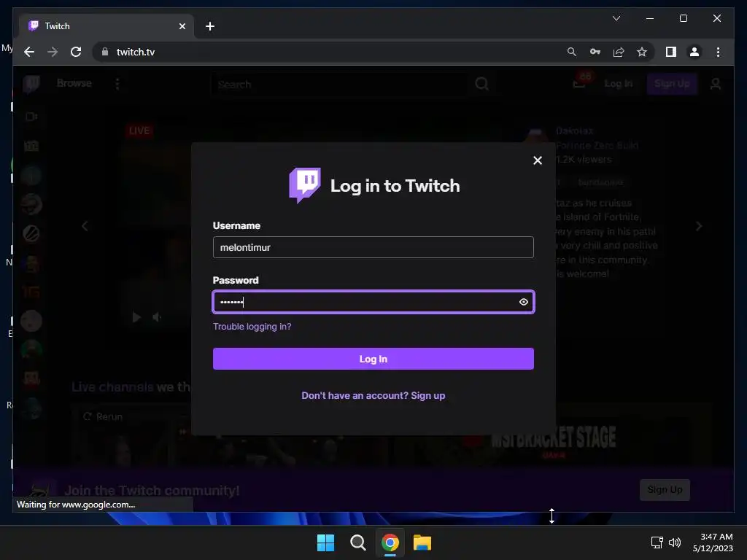
Task: Close the Log in to Twitch dialog
Action: click(x=538, y=160)
